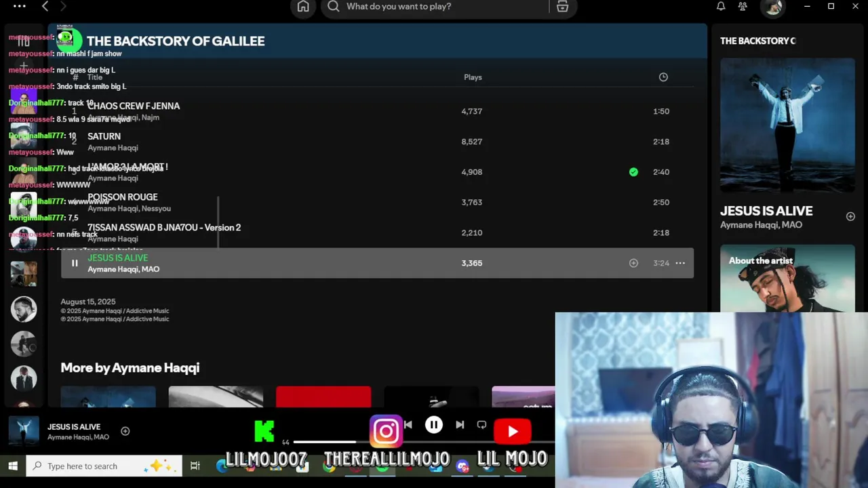This screenshot has height=488, width=868.
Task: Add the current song via now playing bar plus
Action: (x=125, y=431)
